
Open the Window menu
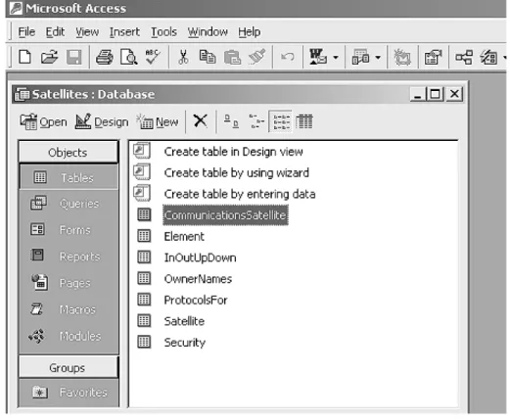(x=208, y=32)
